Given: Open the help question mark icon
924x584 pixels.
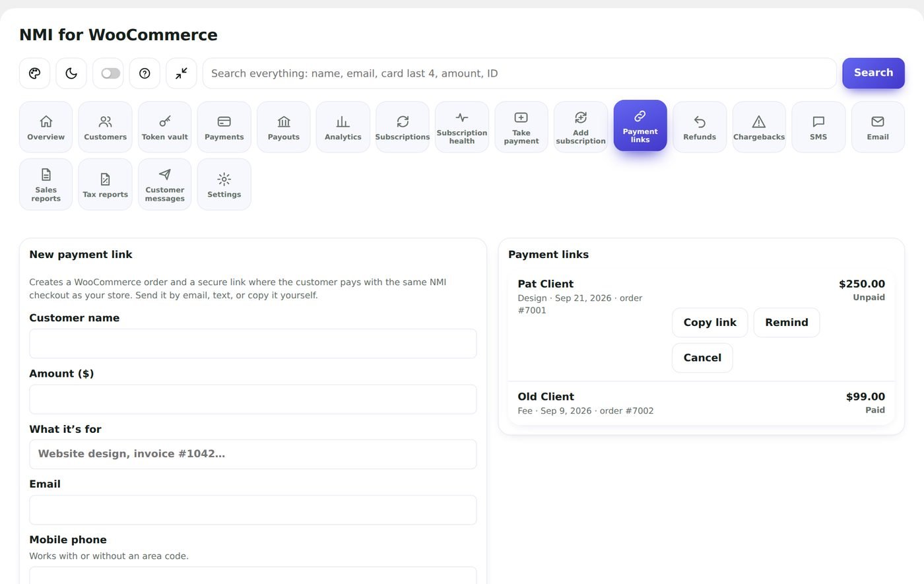Looking at the screenshot, I should tap(145, 73).
